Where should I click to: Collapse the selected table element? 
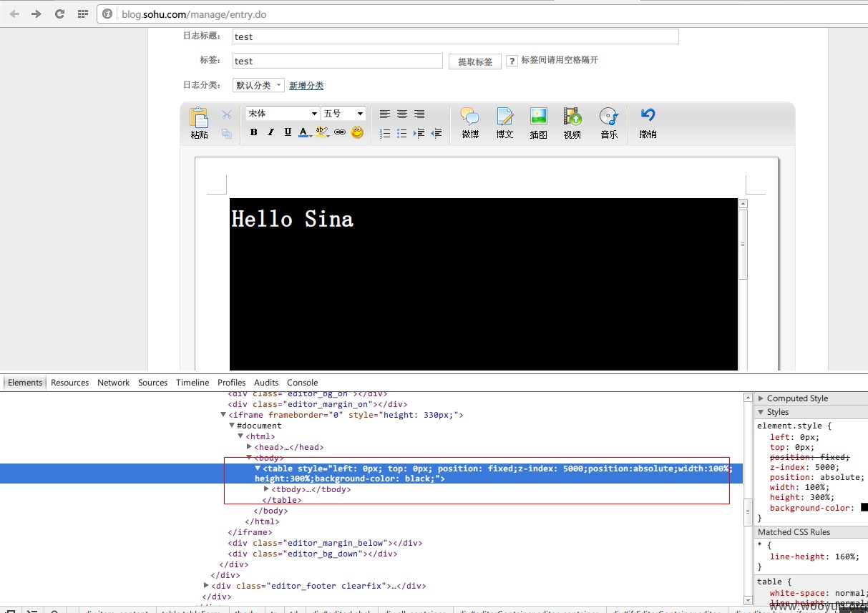tap(258, 469)
